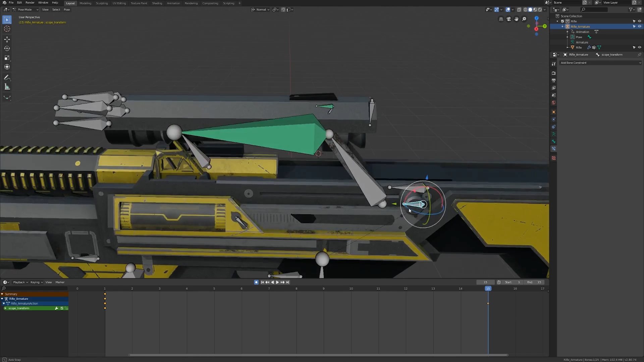The height and width of the screenshot is (362, 644).
Task: Select the Rotate tool in toolbar
Action: (x=7, y=49)
